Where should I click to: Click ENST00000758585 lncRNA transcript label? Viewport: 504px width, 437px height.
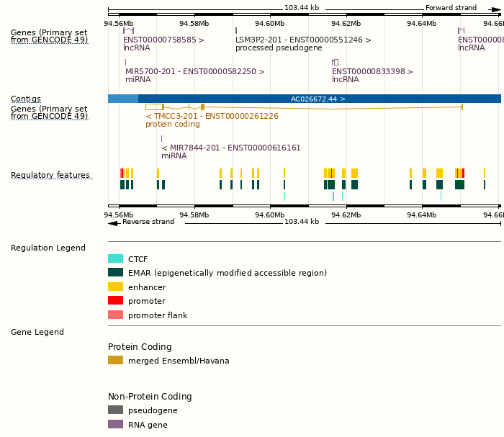[x=163, y=40]
